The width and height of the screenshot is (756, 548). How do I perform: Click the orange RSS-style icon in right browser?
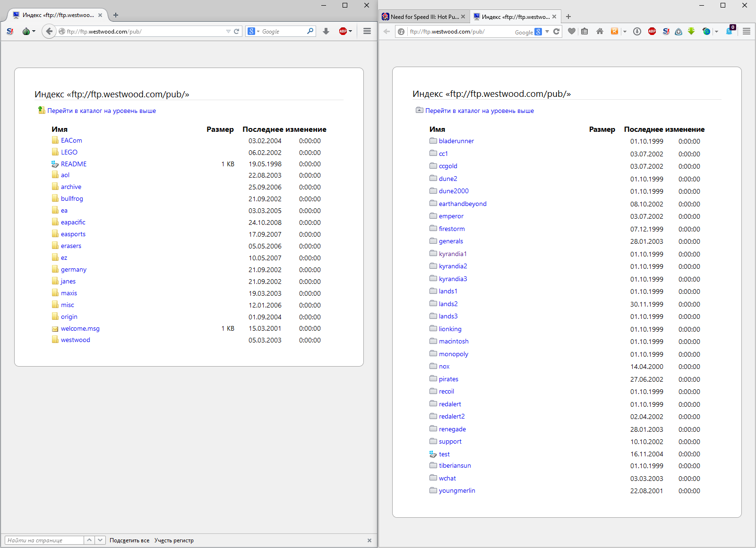pyautogui.click(x=615, y=31)
